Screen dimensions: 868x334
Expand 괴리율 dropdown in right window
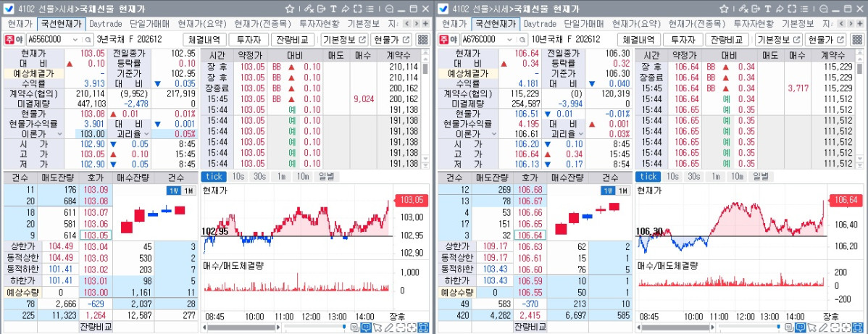click(580, 134)
